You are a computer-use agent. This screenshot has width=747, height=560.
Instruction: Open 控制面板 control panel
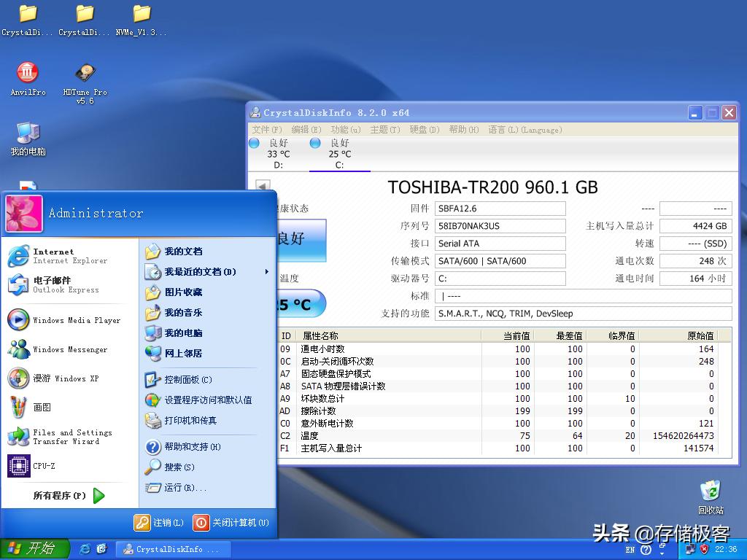pyautogui.click(x=208, y=379)
